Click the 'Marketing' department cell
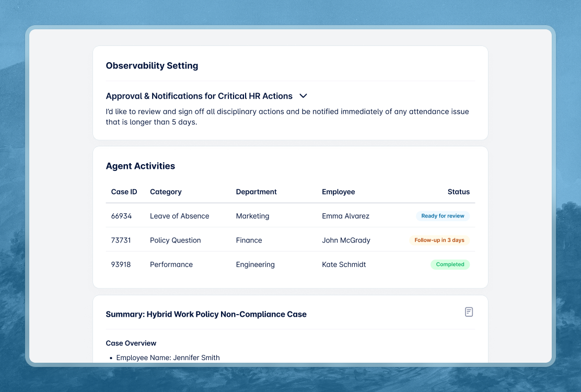The width and height of the screenshot is (581, 392). (x=252, y=216)
